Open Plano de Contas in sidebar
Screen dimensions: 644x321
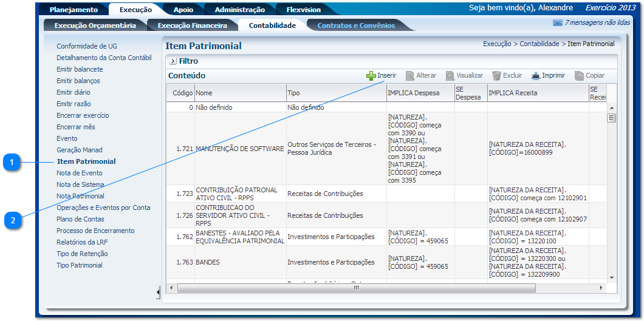coord(80,219)
